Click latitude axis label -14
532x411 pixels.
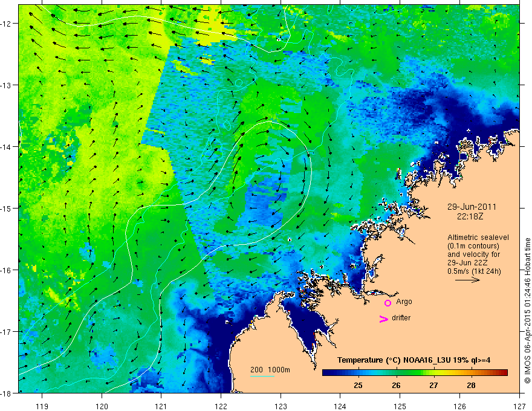coord(7,147)
